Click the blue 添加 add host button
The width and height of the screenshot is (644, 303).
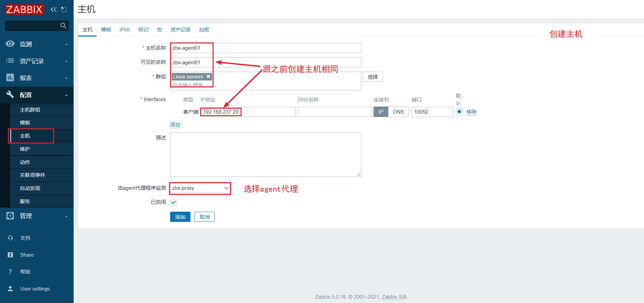point(180,217)
